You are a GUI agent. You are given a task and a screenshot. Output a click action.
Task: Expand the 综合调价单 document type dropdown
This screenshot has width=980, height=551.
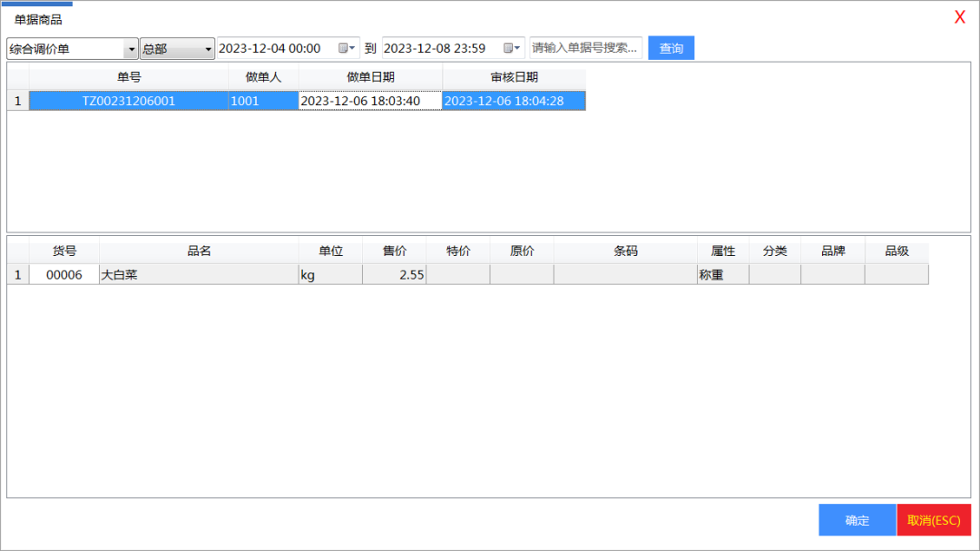click(x=131, y=49)
